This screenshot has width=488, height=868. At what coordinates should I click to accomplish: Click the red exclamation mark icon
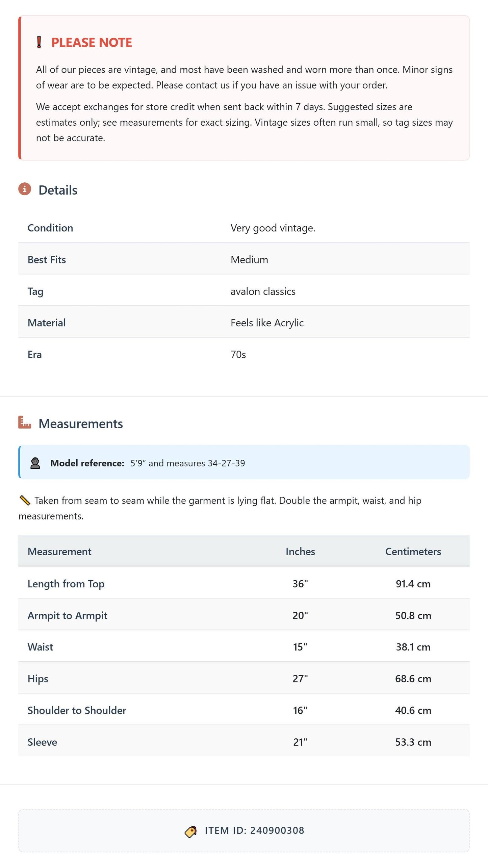(39, 43)
